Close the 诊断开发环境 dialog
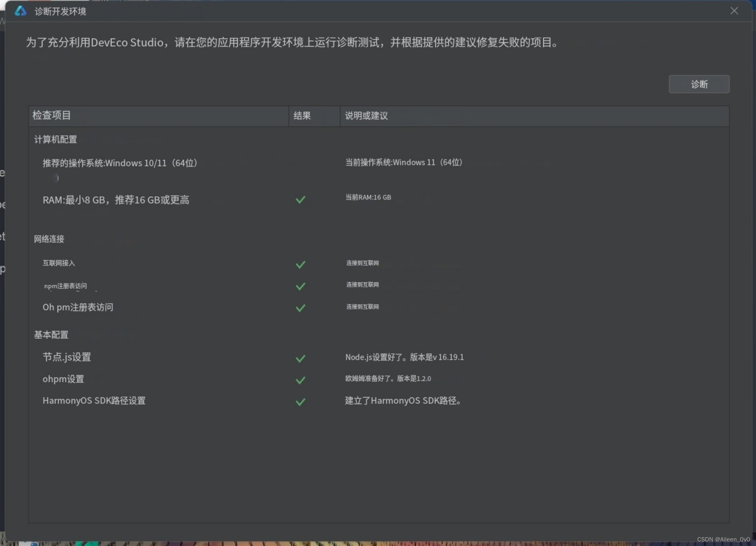Image resolution: width=756 pixels, height=546 pixels. 734,11
